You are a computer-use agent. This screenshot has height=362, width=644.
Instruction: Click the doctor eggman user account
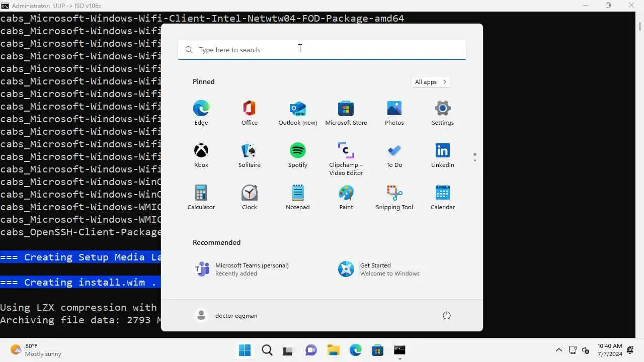[226, 315]
